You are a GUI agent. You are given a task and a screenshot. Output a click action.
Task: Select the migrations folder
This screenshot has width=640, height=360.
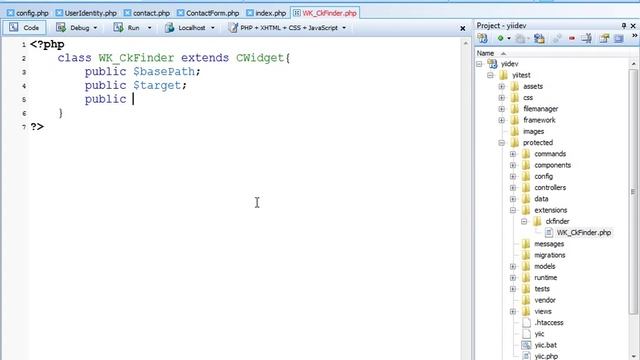pos(550,255)
